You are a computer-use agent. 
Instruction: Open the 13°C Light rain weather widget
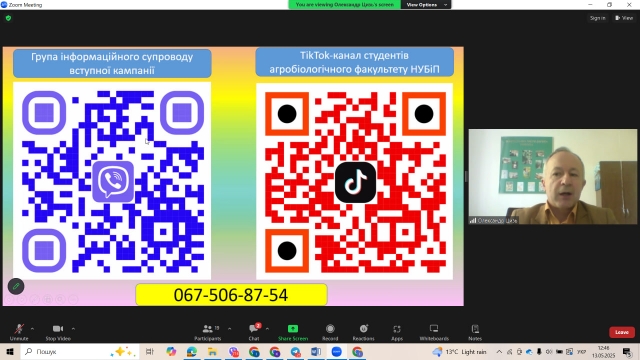[460, 351]
